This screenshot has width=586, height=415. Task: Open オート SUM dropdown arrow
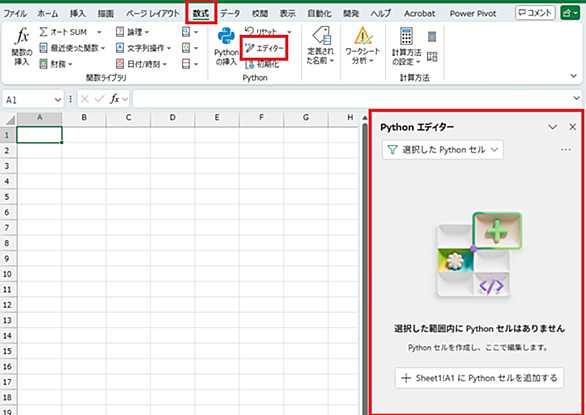point(99,32)
